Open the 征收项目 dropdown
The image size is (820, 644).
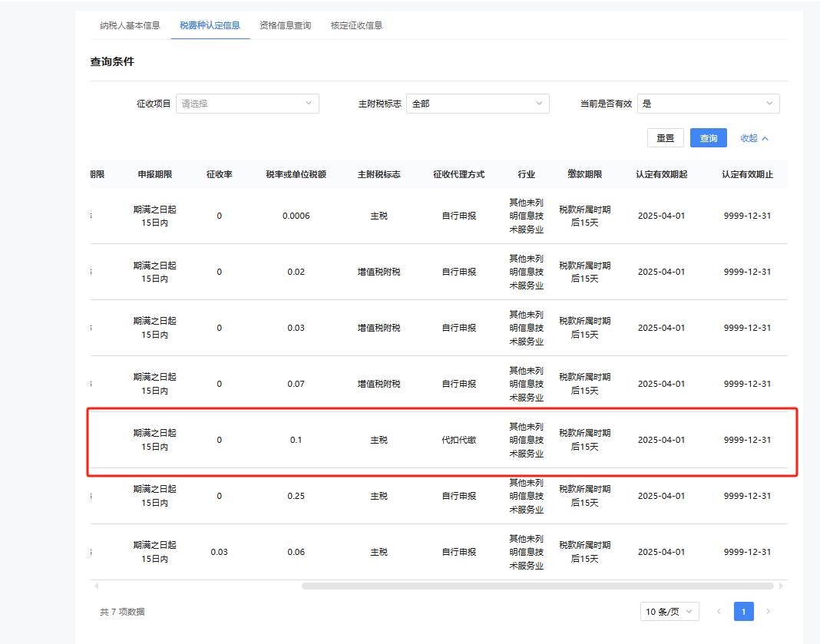click(x=247, y=104)
